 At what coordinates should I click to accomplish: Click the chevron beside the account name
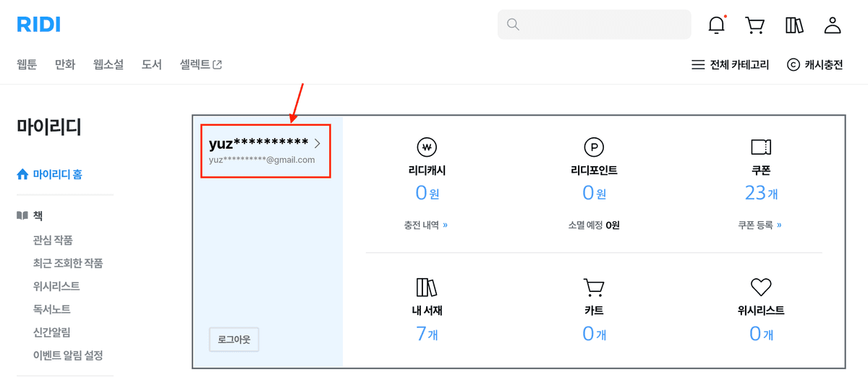coord(317,144)
